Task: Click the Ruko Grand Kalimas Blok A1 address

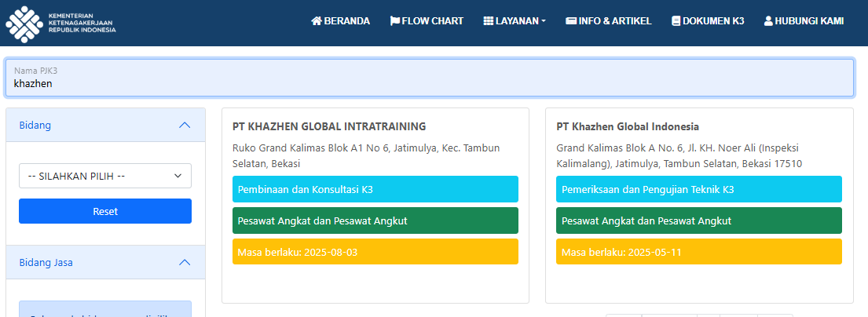Action: [366, 156]
